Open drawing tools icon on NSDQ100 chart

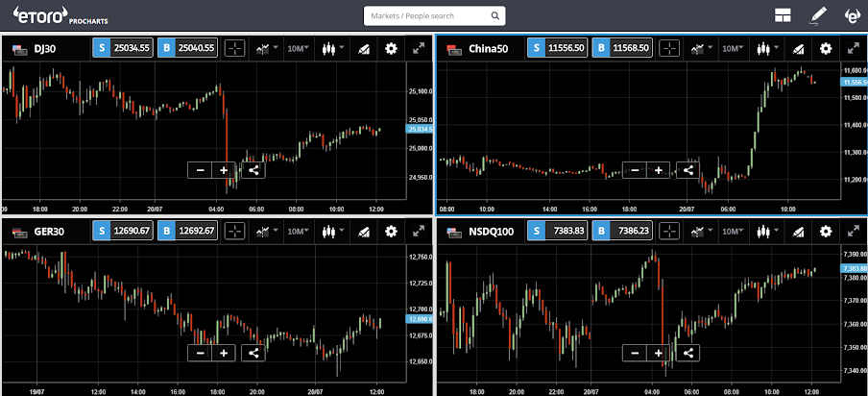click(x=798, y=232)
